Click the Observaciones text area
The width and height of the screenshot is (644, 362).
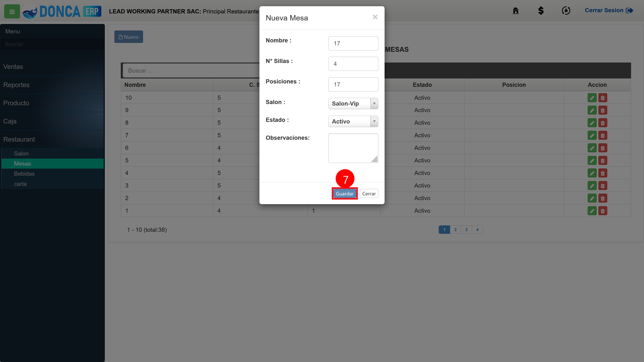(x=353, y=148)
